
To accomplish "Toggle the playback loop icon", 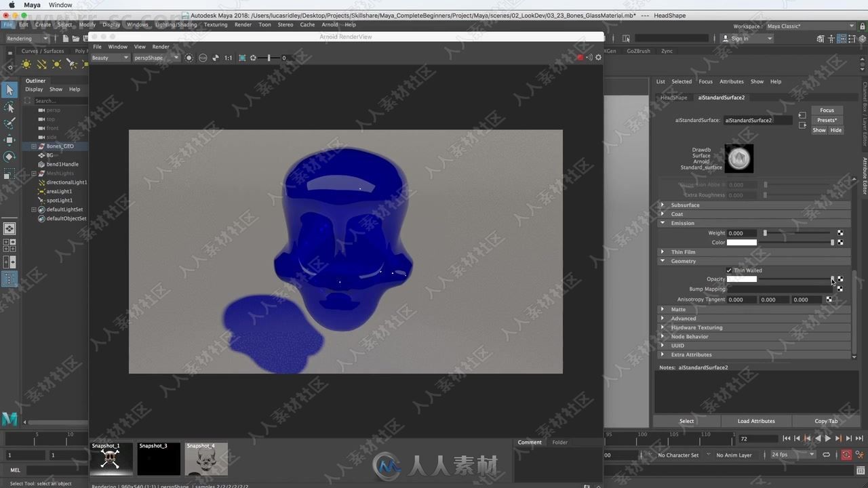I will click(x=826, y=455).
